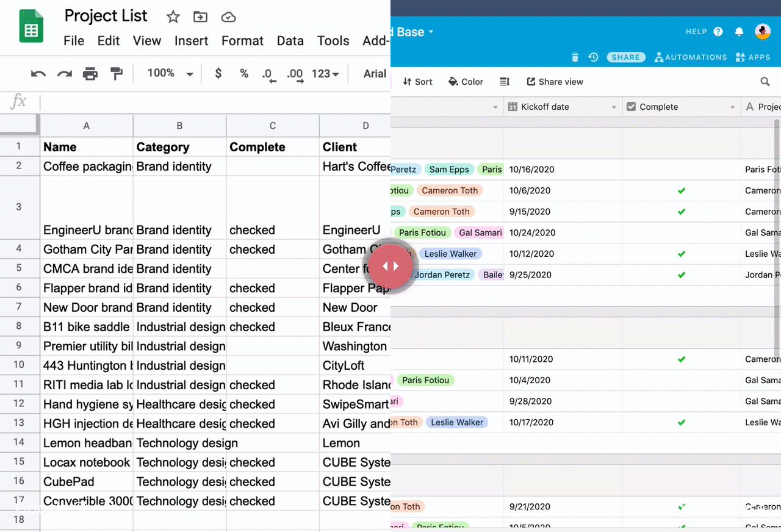
Task: Open the View menu in Sheets
Action: pyautogui.click(x=147, y=41)
